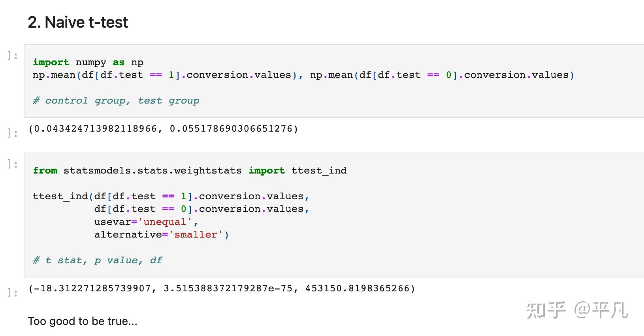Place cursor on "import numpy as np" line
The width and height of the screenshot is (644, 336).
pos(88,62)
